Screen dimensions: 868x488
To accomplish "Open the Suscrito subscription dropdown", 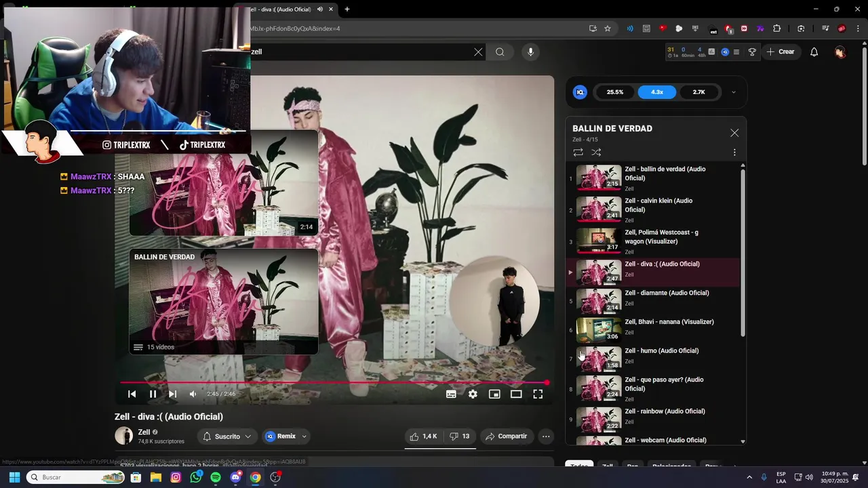I will [x=228, y=436].
